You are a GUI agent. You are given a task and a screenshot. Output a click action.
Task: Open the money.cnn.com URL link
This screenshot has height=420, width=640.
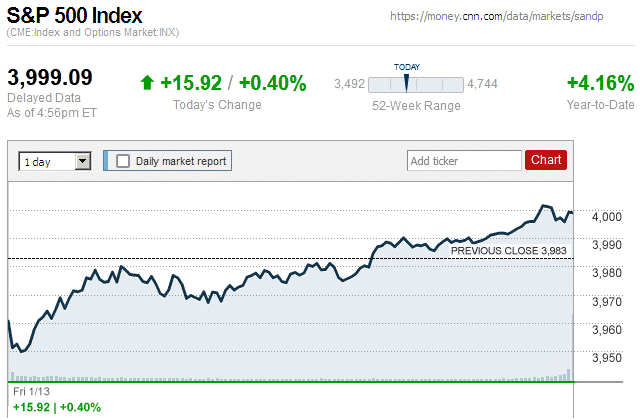(505, 17)
